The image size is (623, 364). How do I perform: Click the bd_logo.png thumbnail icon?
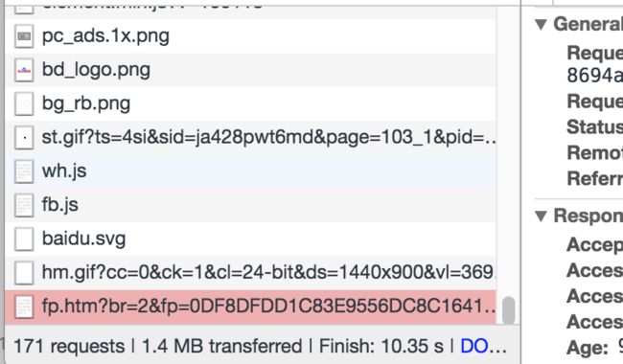[24, 70]
